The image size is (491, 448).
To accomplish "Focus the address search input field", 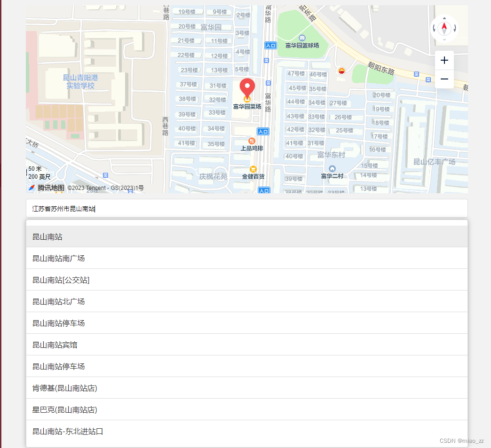I will 247,209.
